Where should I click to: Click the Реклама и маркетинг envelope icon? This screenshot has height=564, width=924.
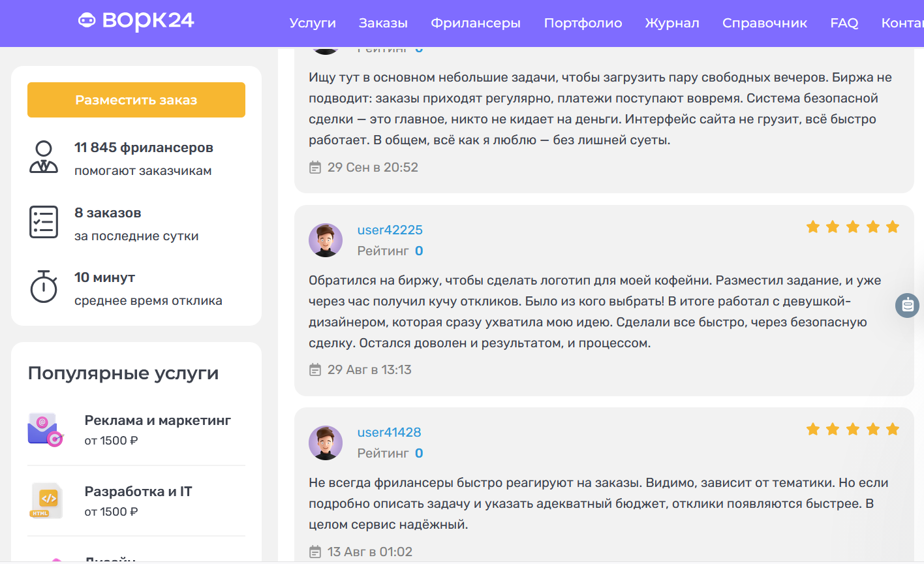45,430
